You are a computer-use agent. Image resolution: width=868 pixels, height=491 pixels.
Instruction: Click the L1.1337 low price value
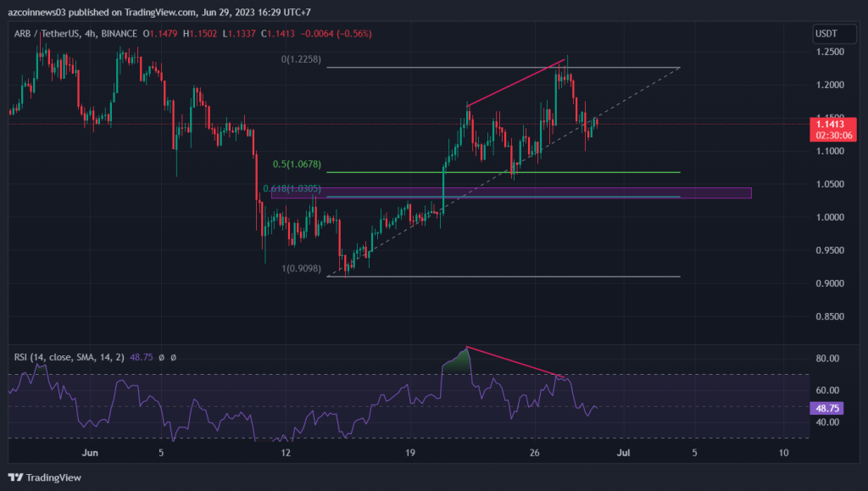[x=239, y=34]
